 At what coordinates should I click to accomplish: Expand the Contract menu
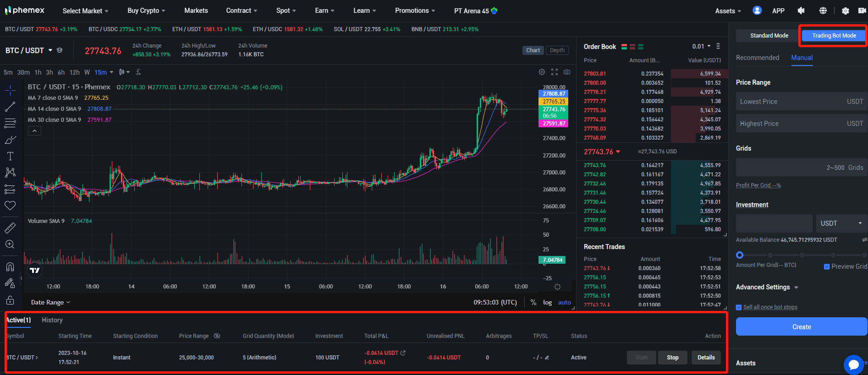pyautogui.click(x=242, y=11)
